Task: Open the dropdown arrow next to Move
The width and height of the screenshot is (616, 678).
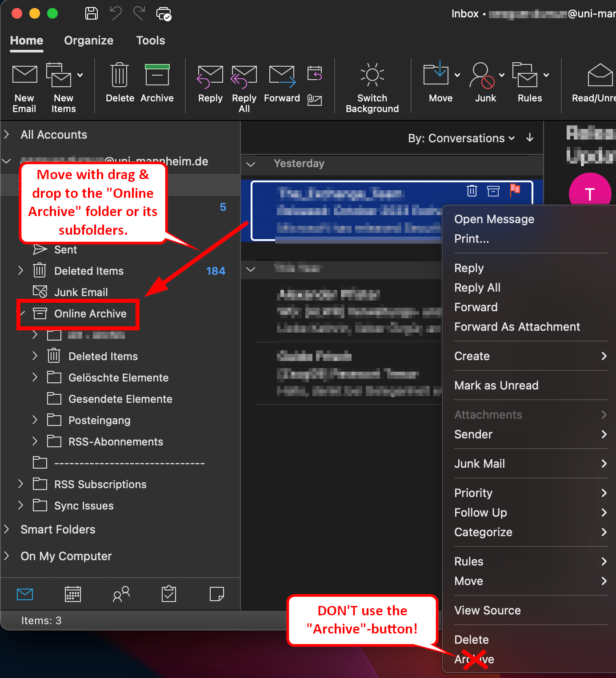Action: click(x=457, y=75)
